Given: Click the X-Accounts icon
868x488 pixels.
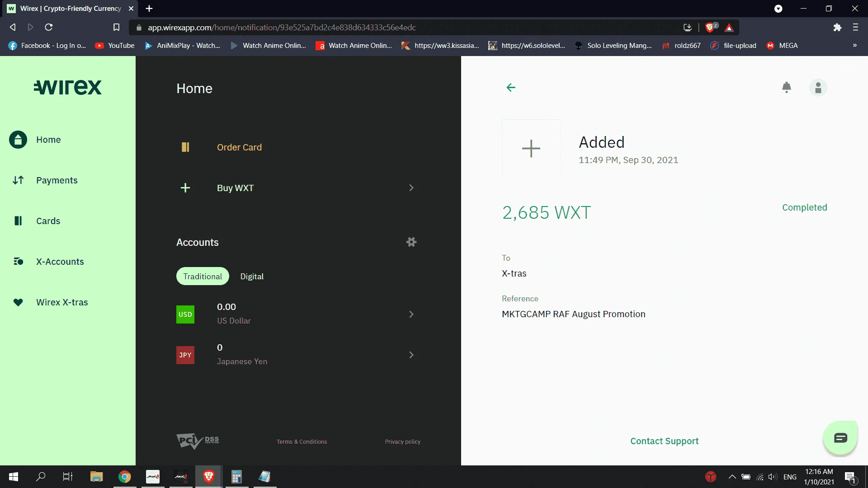Looking at the screenshot, I should pos(18,262).
